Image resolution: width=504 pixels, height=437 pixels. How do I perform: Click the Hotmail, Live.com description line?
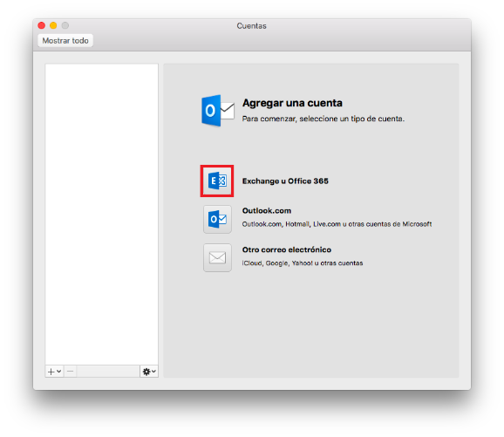click(x=337, y=224)
